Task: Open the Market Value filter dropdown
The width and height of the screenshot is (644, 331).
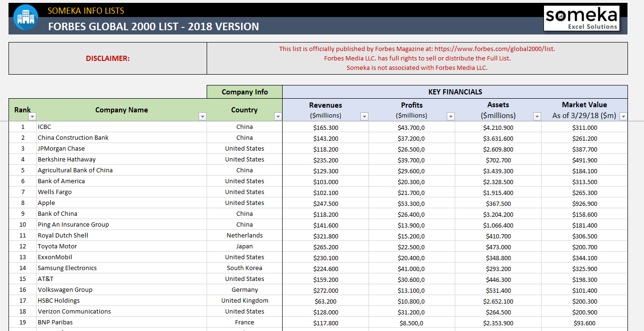Action: tap(623, 116)
